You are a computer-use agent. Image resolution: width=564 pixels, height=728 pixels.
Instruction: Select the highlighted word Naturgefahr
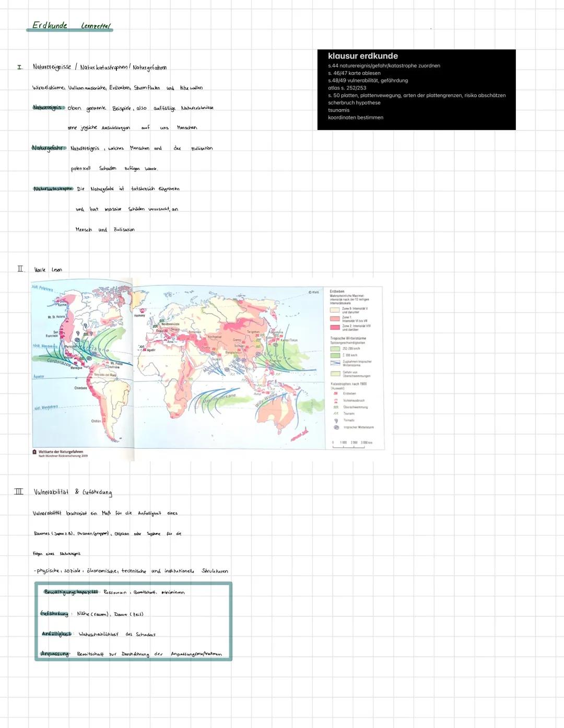(x=49, y=148)
